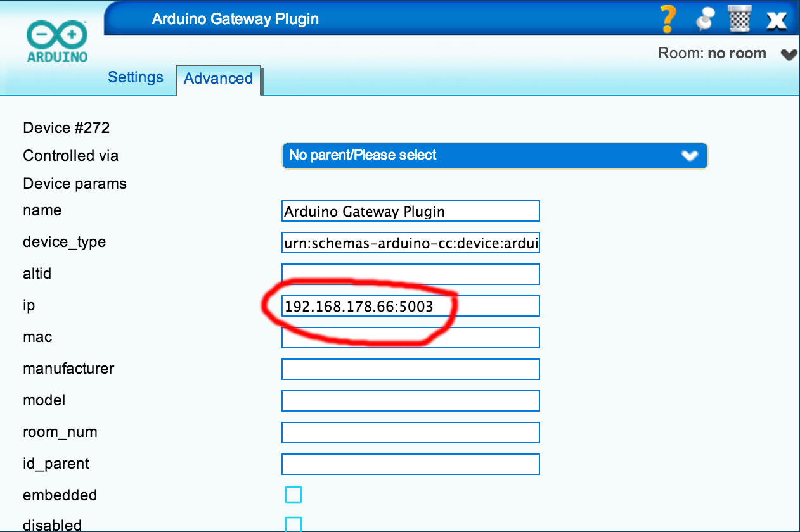Close the Arduino Gateway Plugin dialog
Screen dimensions: 800x532
777,20
